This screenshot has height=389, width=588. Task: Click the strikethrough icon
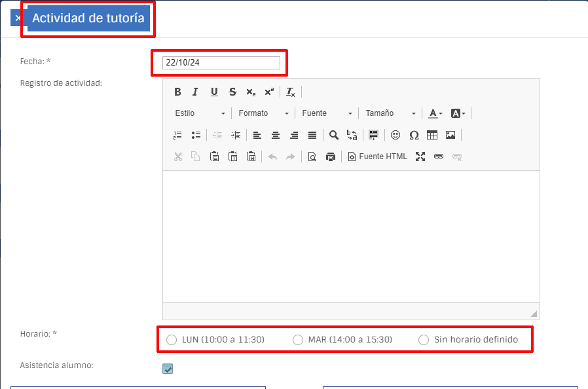click(x=232, y=92)
